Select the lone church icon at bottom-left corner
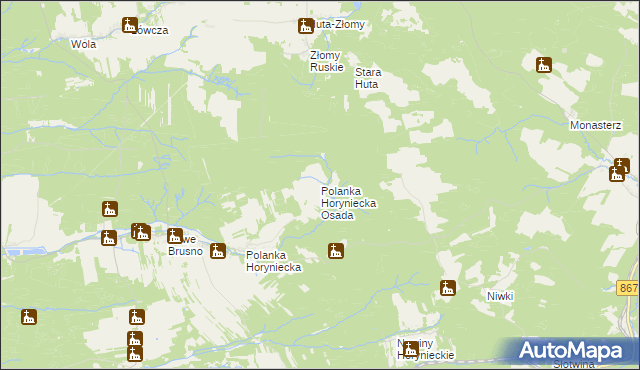This screenshot has height=370, width=640. pyautogui.click(x=29, y=317)
